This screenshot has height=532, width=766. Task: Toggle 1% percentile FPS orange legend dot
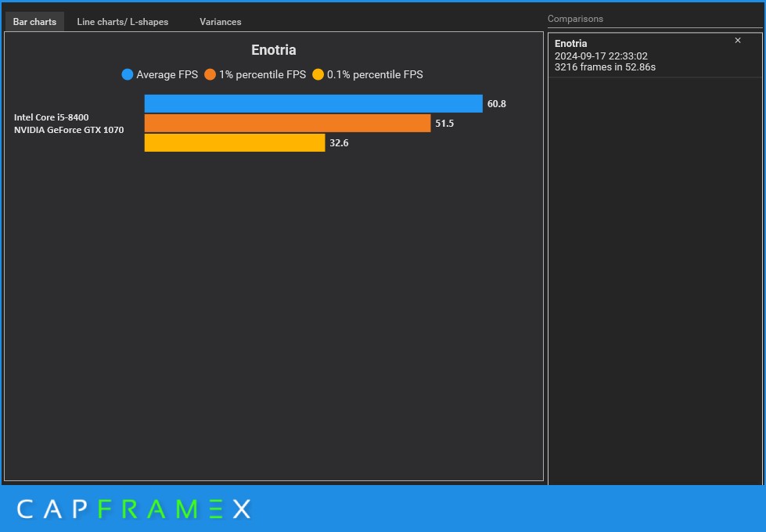coord(210,75)
